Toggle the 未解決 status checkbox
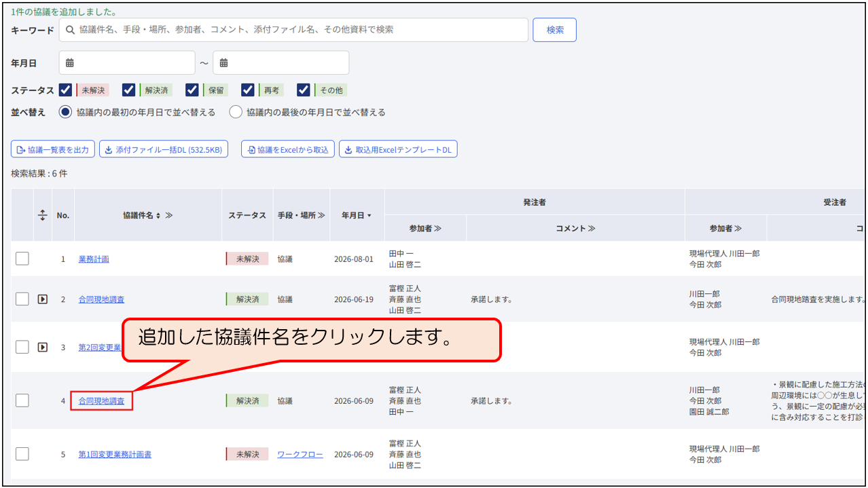Viewport: 868px width, 488px height. pyautogui.click(x=65, y=90)
